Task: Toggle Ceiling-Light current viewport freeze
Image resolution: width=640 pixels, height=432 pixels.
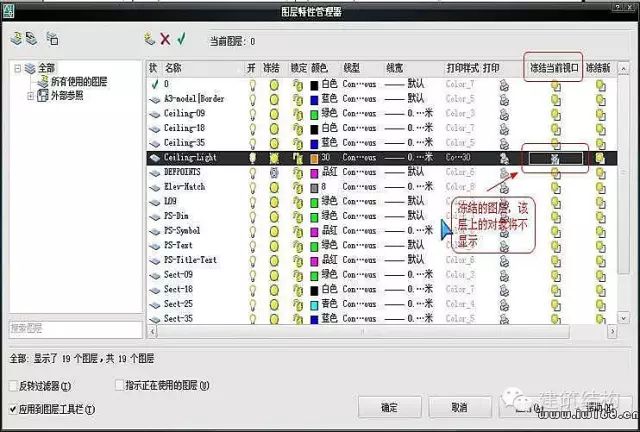Action: (x=556, y=158)
